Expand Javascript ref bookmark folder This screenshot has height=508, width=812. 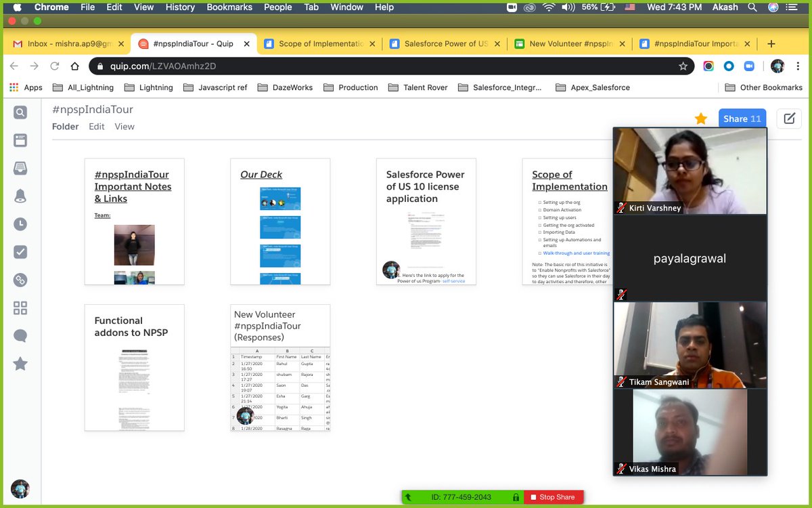(215, 87)
